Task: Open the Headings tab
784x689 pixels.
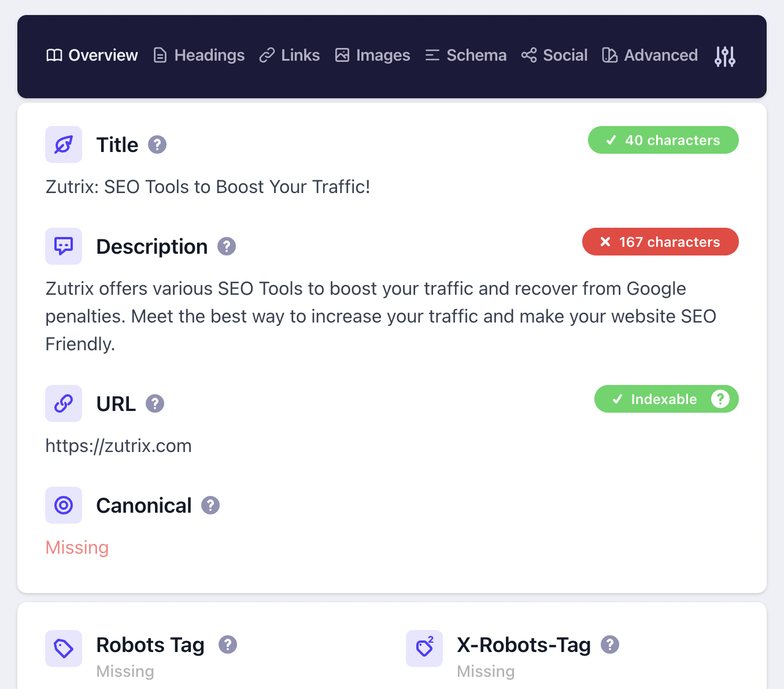Action: 199,55
